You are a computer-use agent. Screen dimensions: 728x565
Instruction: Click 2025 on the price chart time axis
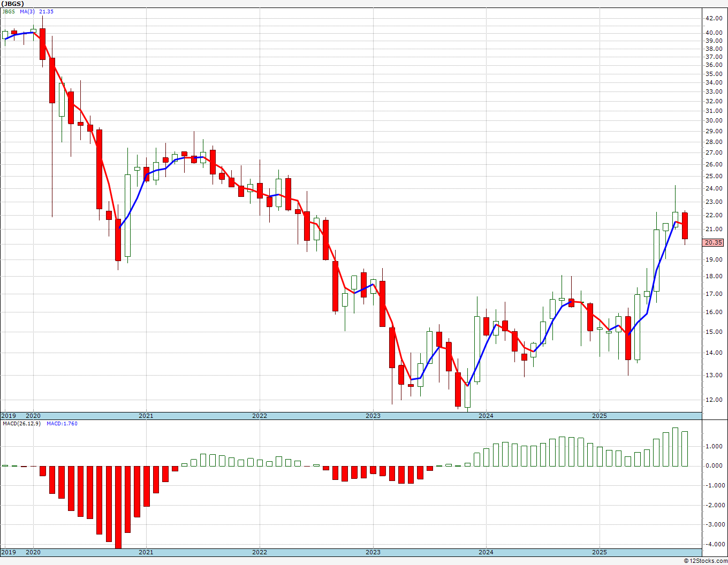600,416
